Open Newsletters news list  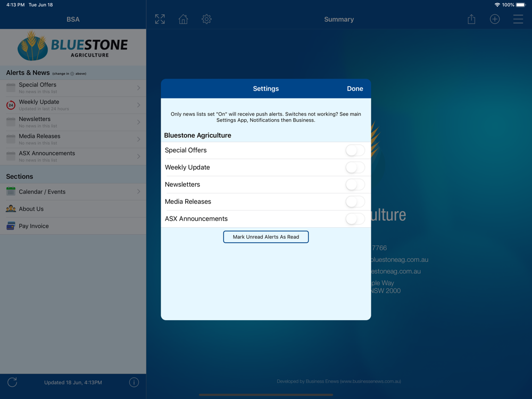pyautogui.click(x=73, y=122)
